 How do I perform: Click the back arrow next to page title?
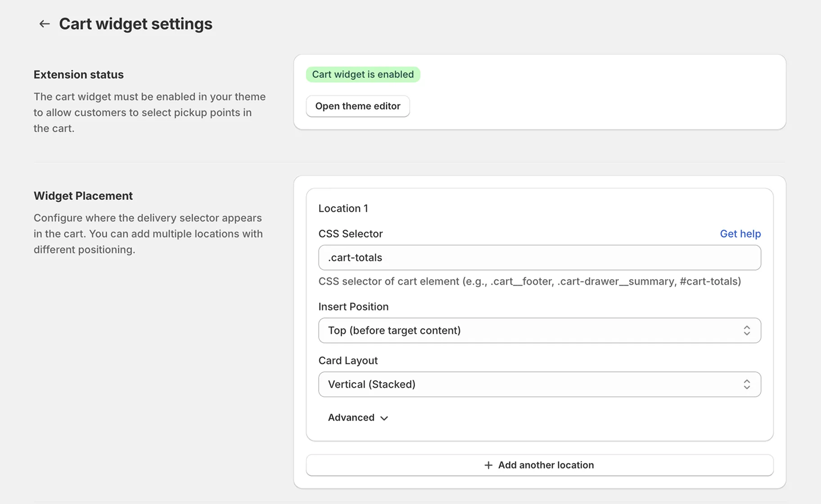tap(44, 24)
